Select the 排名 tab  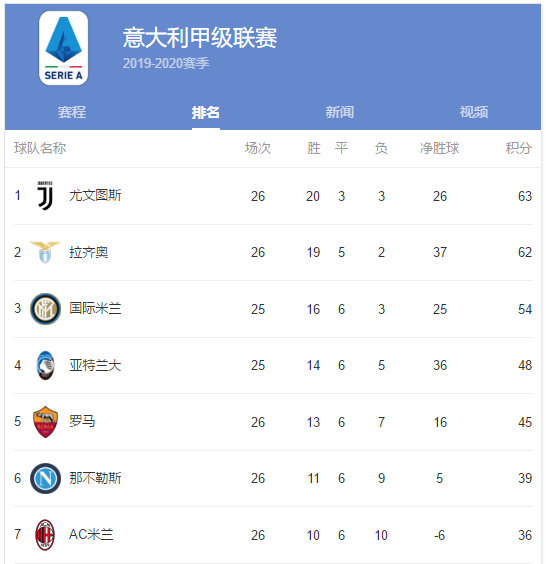206,112
